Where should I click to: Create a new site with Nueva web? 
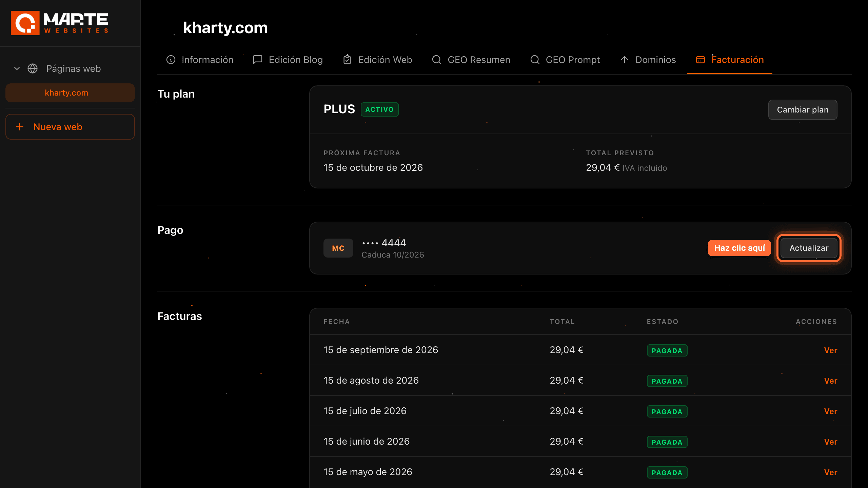[x=70, y=127]
